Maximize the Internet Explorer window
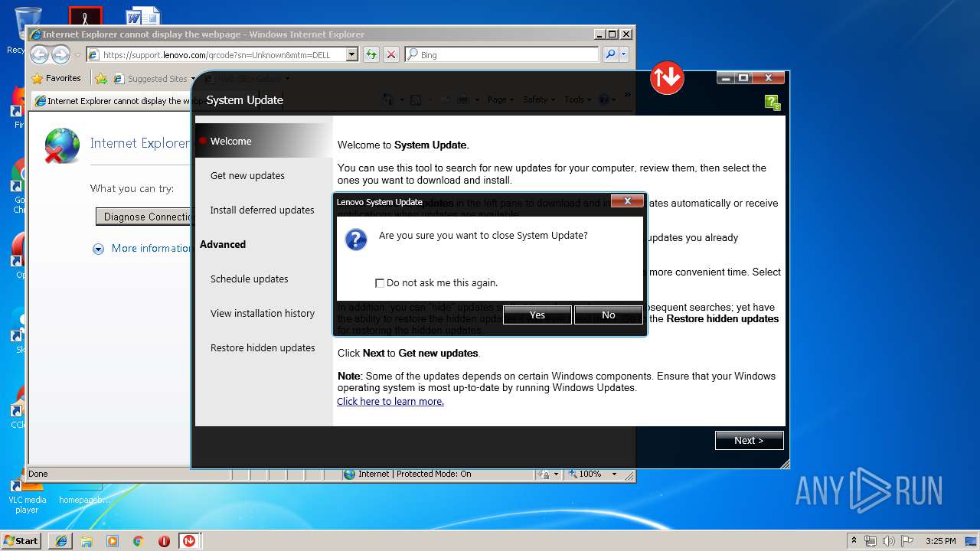 pyautogui.click(x=612, y=34)
